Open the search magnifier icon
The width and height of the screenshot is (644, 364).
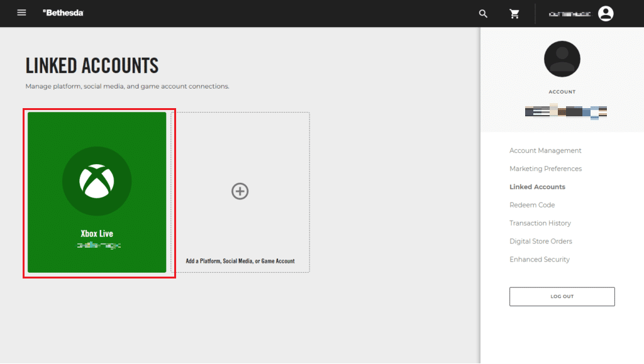coord(483,14)
